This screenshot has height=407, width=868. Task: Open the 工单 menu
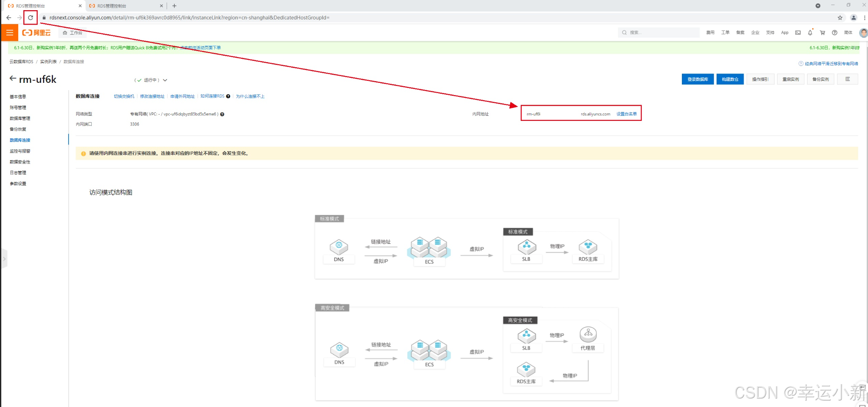(725, 33)
